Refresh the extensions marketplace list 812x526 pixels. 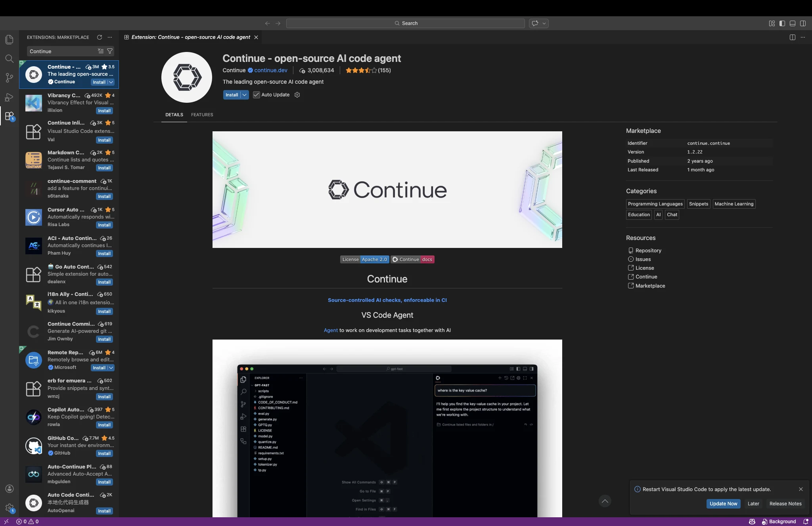tap(100, 37)
